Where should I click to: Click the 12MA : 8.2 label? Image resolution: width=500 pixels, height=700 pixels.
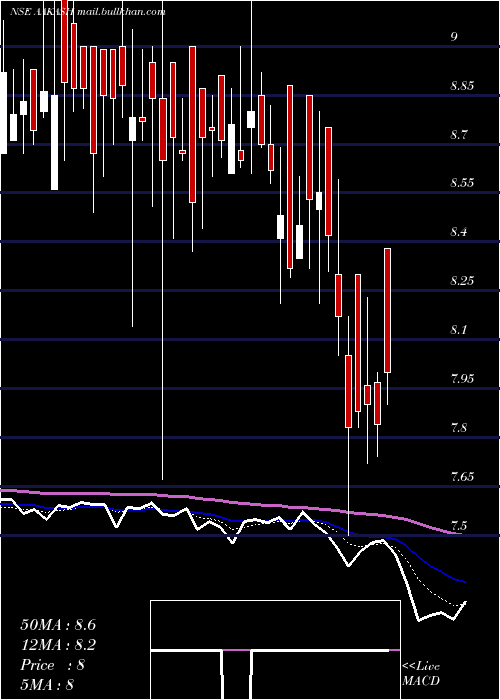[x=58, y=645]
